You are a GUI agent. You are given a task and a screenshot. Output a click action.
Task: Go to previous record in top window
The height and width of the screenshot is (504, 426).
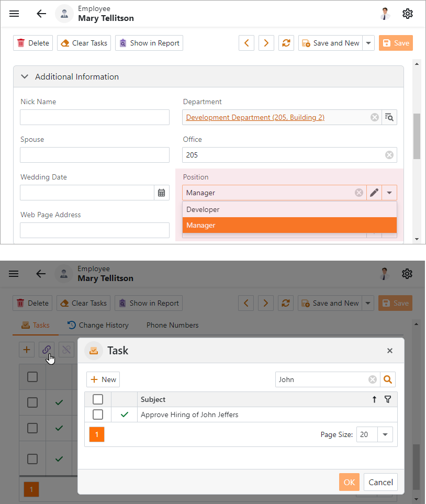coord(246,43)
